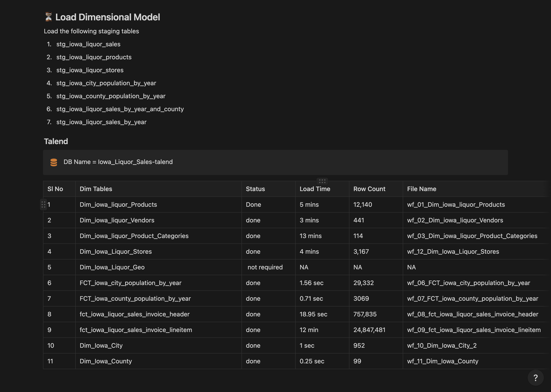
Task: Click the DB Name = Iowa_Liquor_Sales-talend text
Action: tap(118, 162)
